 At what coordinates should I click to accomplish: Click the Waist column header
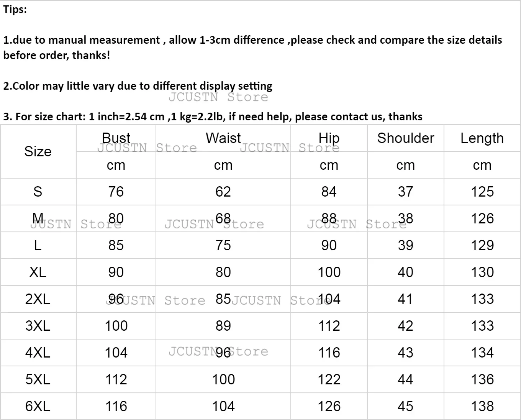pos(223,138)
